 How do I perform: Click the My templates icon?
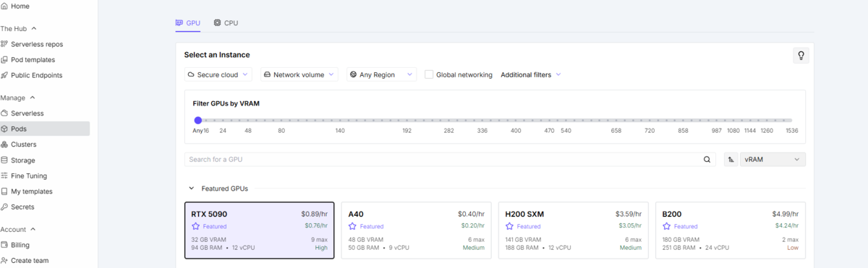[4, 191]
